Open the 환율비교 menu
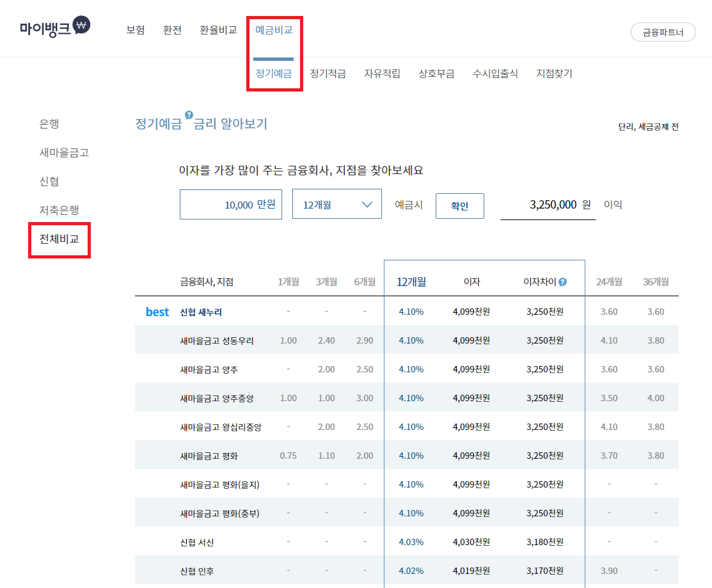 pos(218,30)
